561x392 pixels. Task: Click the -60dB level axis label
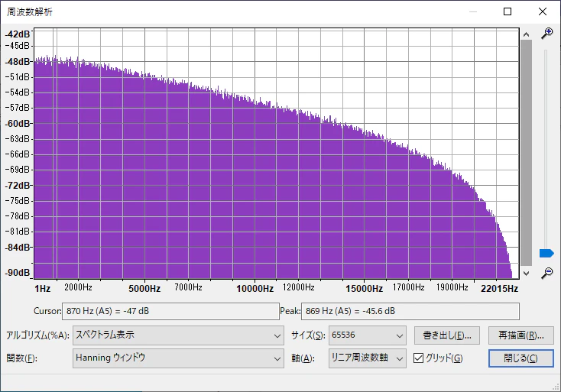click(18, 123)
